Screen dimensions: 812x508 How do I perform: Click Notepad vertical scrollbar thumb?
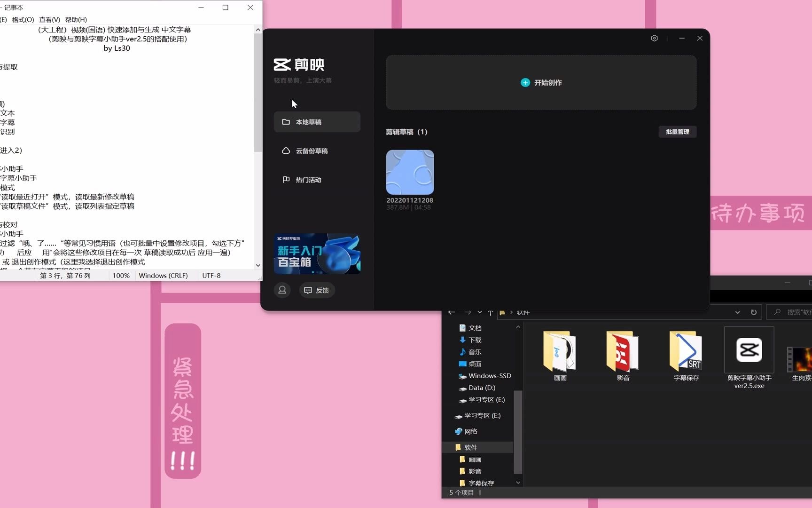pos(258,93)
